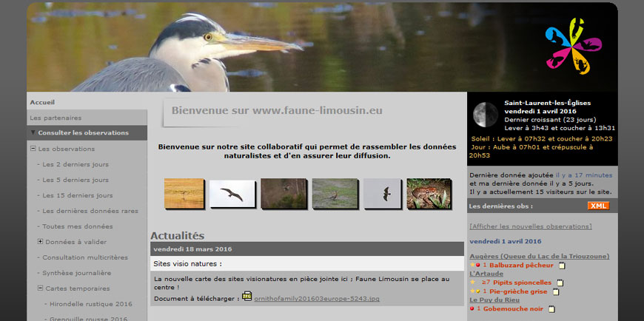Click the moon phase image
Image resolution: width=644 pixels, height=321 pixels.
click(x=486, y=115)
